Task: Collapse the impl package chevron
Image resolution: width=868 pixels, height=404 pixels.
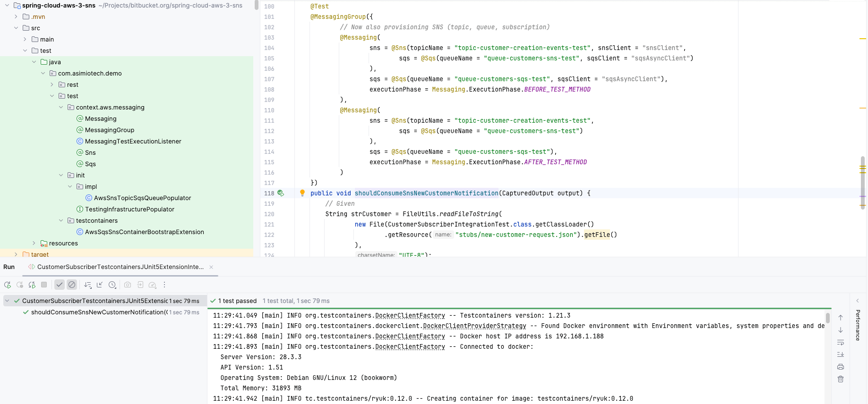Action: (x=70, y=186)
